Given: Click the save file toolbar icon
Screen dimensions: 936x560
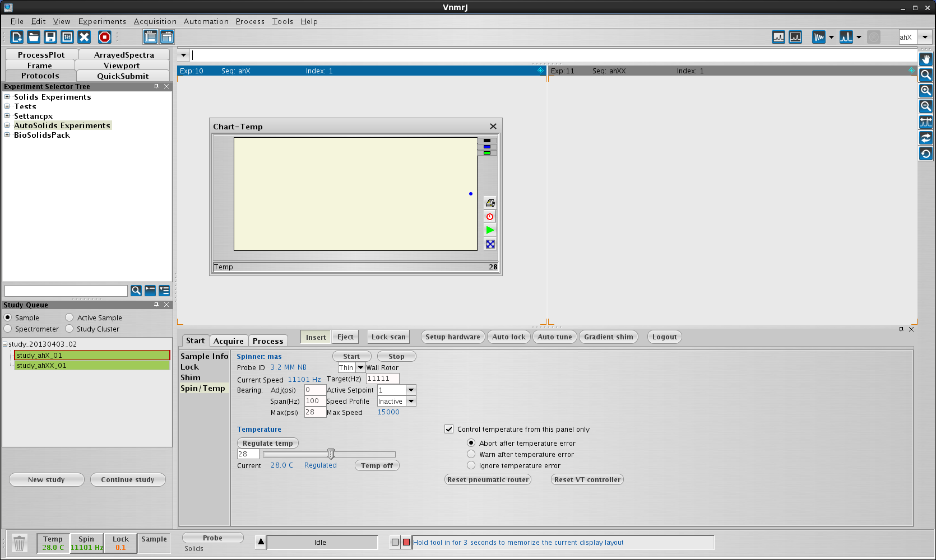Looking at the screenshot, I should [x=50, y=37].
